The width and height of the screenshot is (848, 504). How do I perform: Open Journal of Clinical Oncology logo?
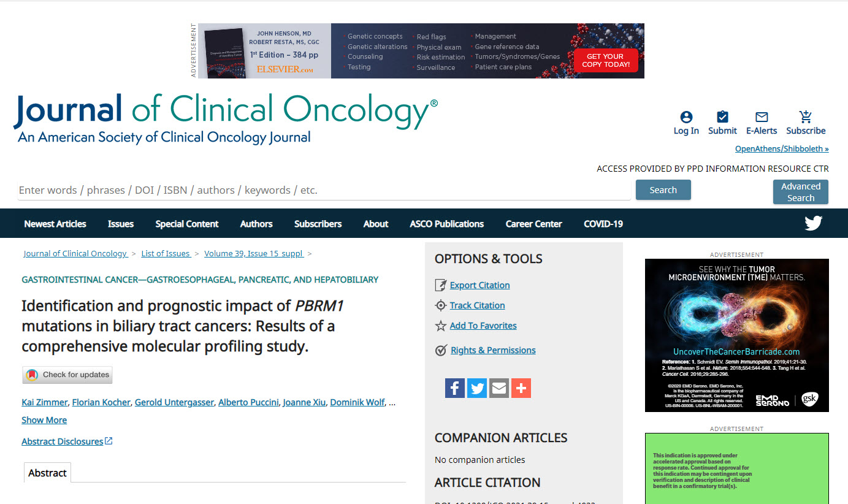[226, 119]
